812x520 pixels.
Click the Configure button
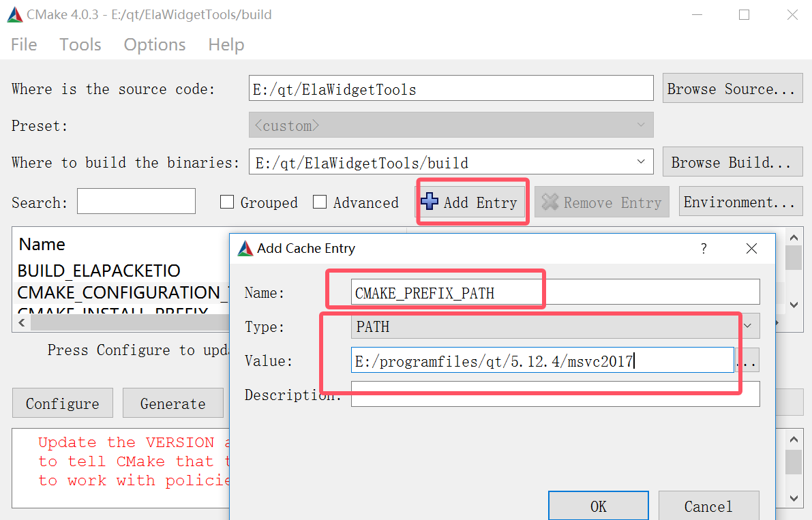(63, 403)
